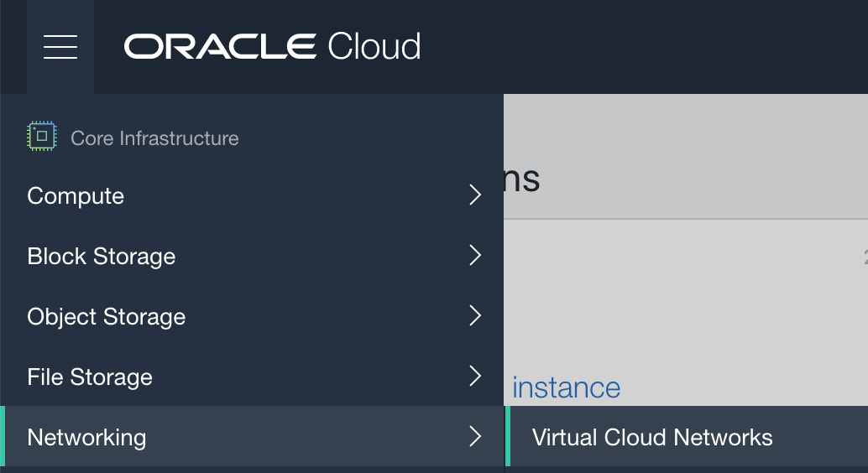Click the Networking chevron arrow

click(x=475, y=436)
